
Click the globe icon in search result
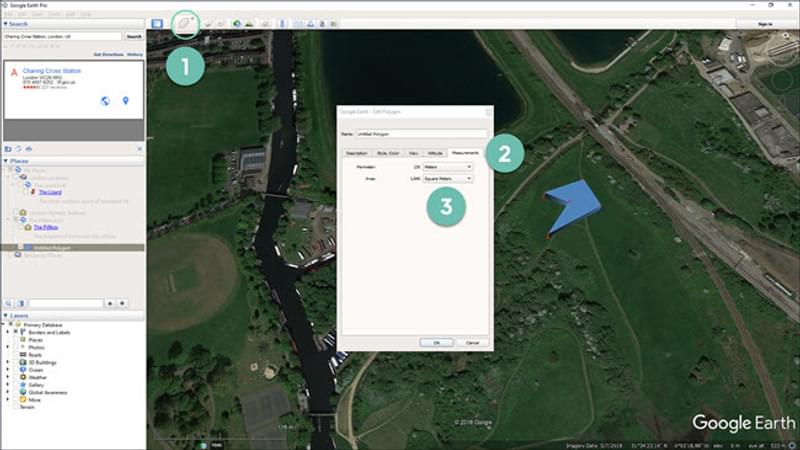pos(105,101)
